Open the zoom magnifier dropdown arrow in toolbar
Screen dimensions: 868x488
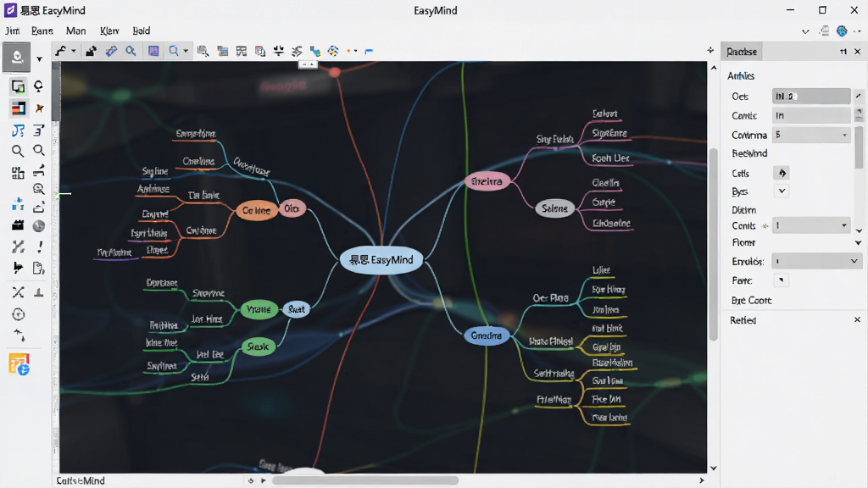(186, 51)
